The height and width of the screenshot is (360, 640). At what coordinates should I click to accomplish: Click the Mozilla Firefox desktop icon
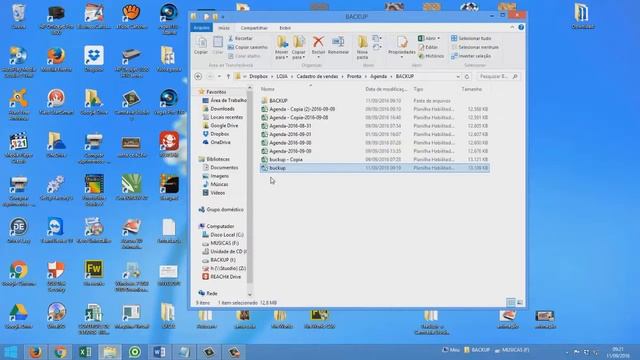click(x=56, y=60)
